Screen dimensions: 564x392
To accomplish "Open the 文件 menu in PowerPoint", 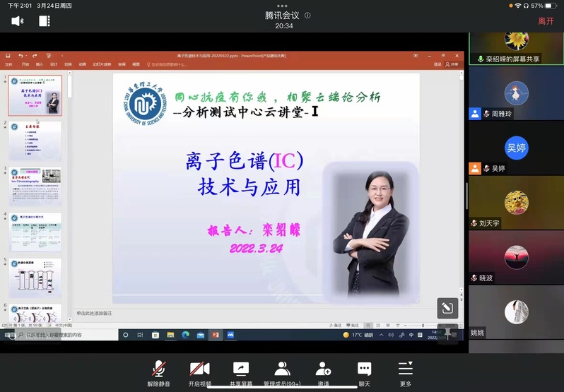I will point(8,64).
